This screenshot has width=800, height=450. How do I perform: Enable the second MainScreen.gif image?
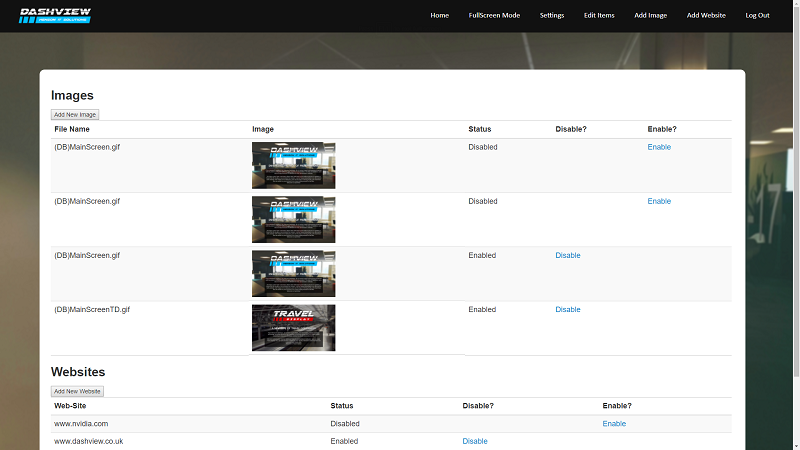659,201
